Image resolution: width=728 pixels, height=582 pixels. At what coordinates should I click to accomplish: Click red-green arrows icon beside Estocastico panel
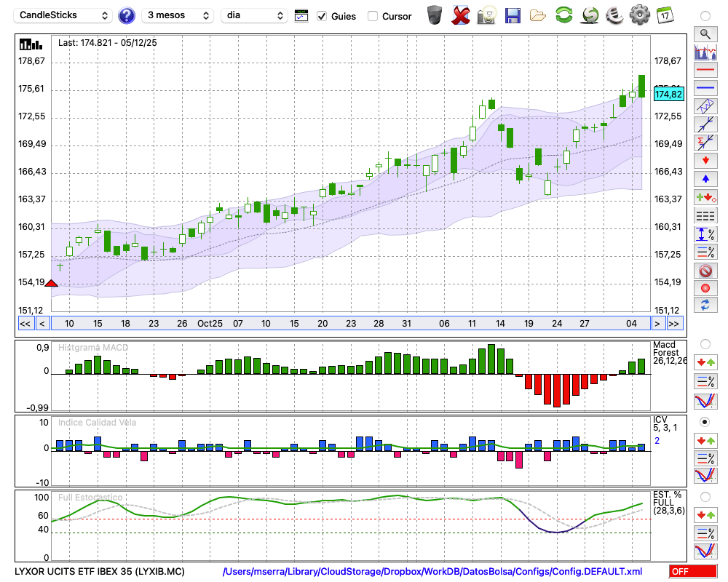[x=705, y=514]
